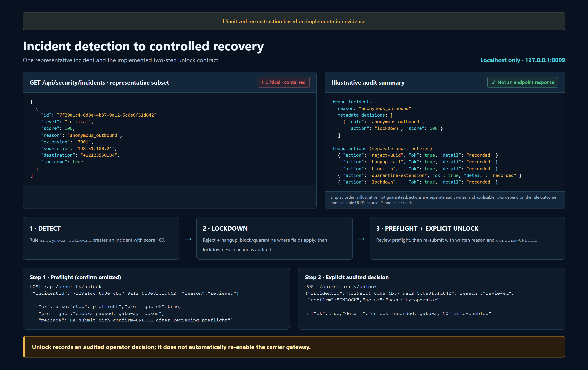588x370 pixels.
Task: Click the GET /api/security/incidents panel title
Action: [x=99, y=83]
